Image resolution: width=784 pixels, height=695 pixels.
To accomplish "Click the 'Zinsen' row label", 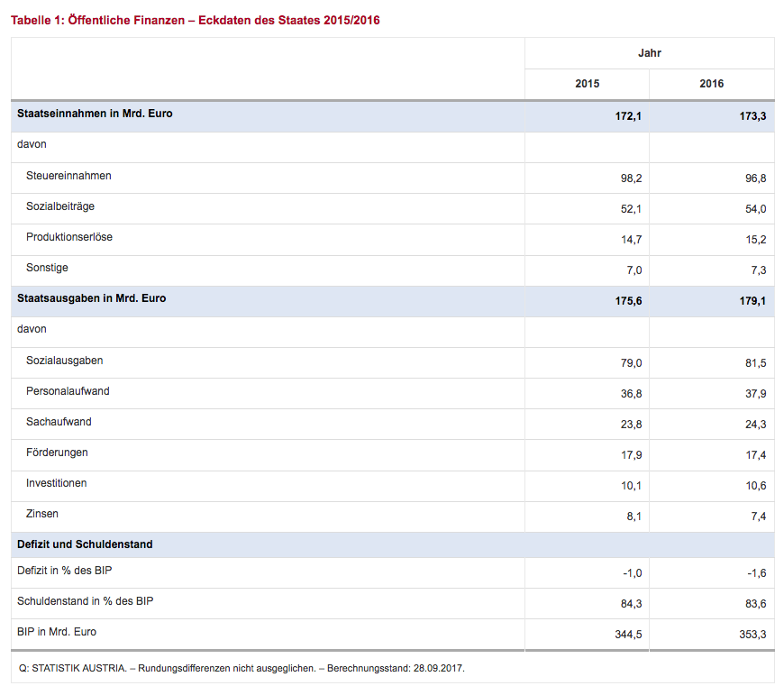I will [x=42, y=514].
